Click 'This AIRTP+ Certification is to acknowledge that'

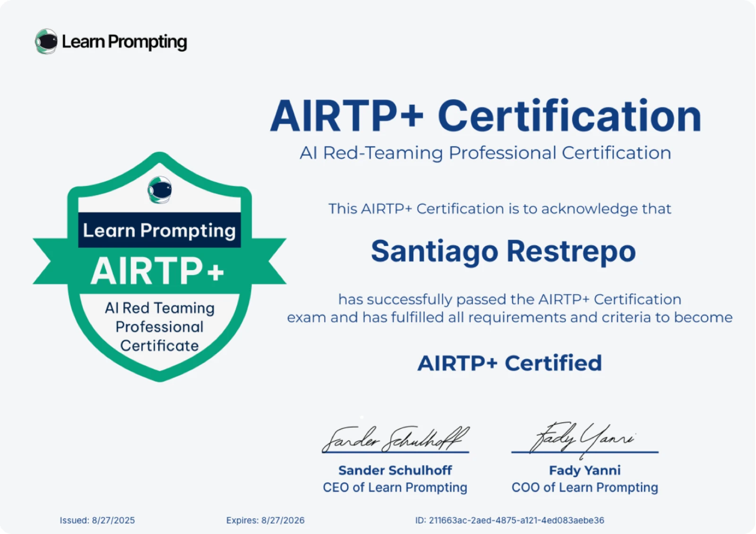tap(500, 209)
